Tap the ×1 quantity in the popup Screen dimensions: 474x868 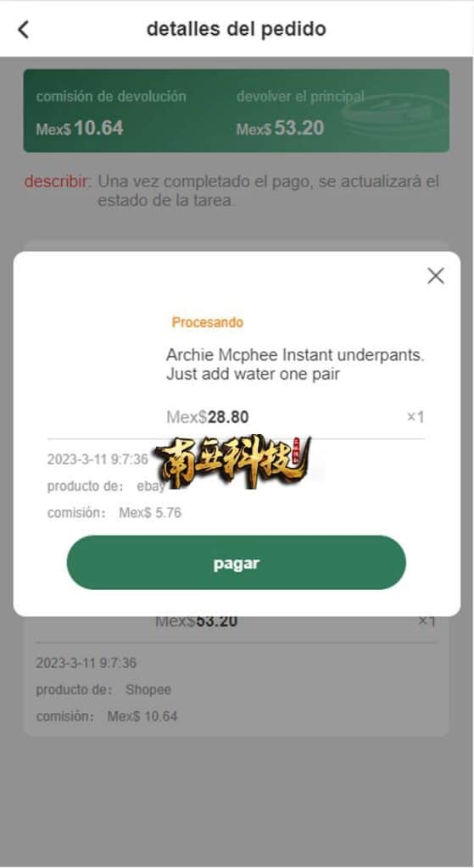coord(415,417)
